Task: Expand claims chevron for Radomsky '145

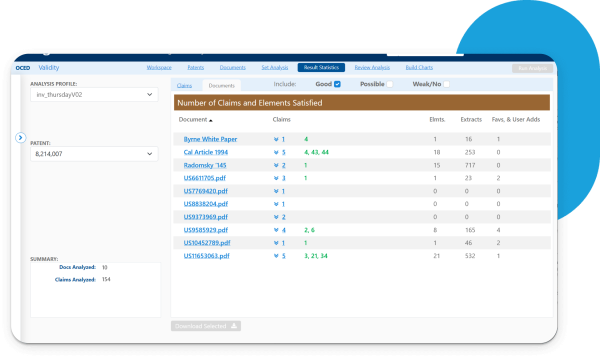Action: click(276, 165)
